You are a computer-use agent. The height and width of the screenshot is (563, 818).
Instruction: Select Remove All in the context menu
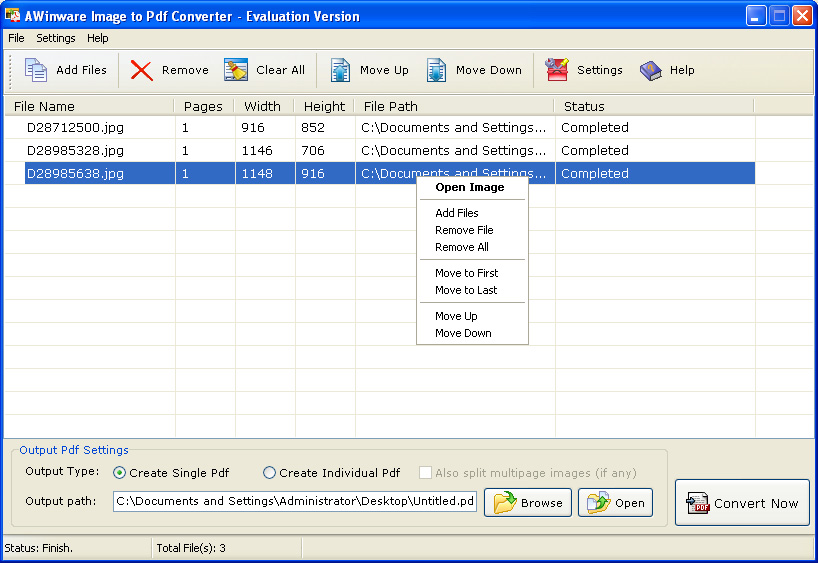pos(461,247)
